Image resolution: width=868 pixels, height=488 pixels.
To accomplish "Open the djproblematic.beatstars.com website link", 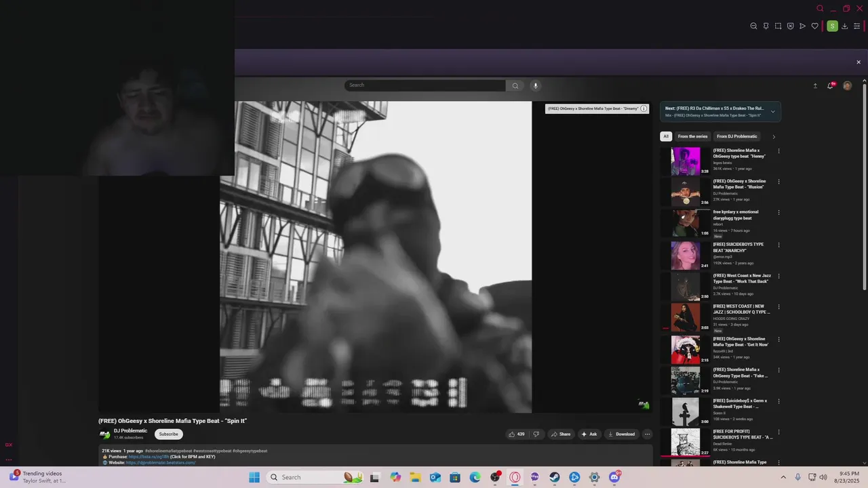I will [161, 463].
